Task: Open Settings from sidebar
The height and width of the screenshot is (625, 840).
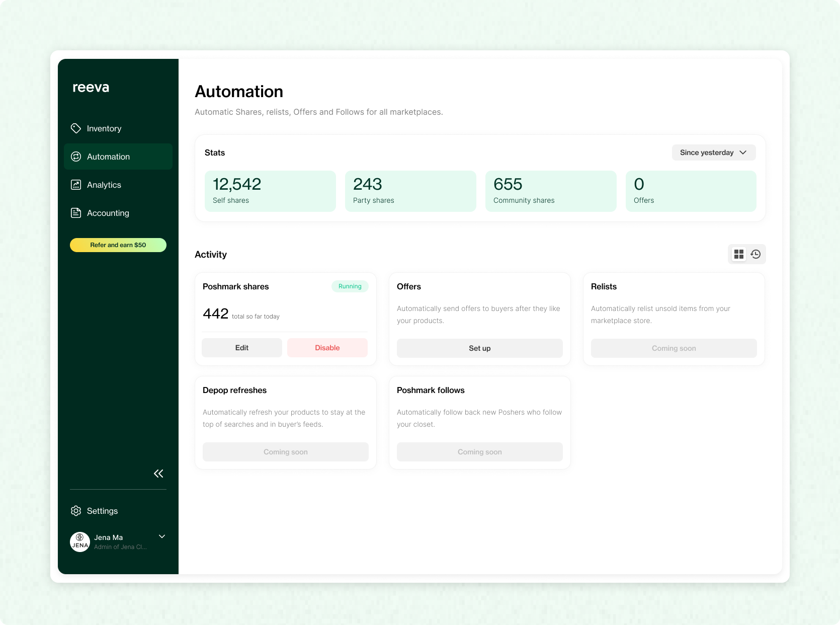Action: [x=118, y=511]
